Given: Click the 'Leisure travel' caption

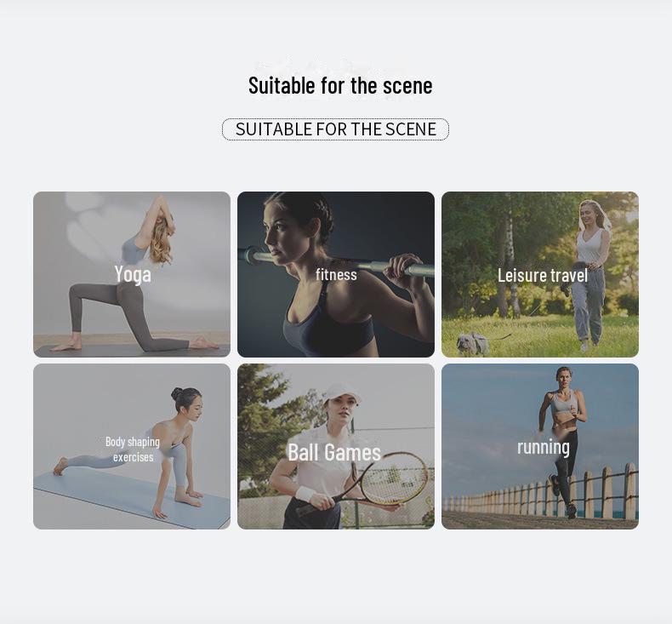Looking at the screenshot, I should tap(543, 275).
